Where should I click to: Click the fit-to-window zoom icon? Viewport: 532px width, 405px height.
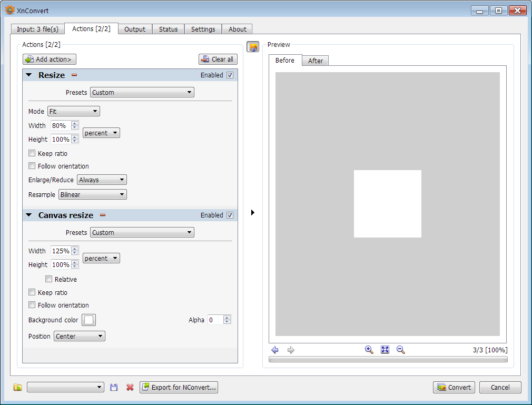point(385,350)
